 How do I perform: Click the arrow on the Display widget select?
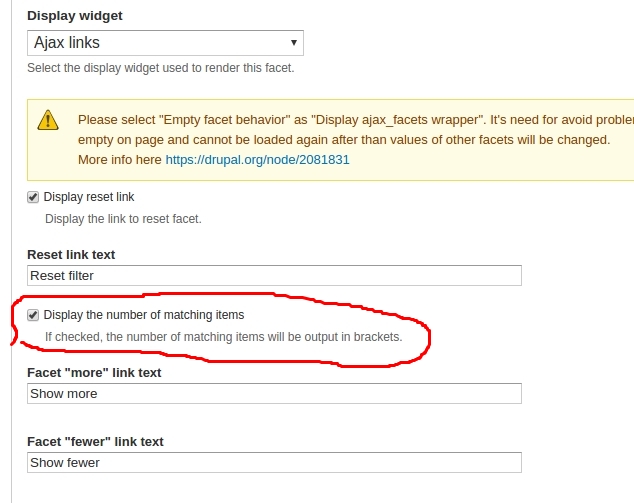pos(293,43)
